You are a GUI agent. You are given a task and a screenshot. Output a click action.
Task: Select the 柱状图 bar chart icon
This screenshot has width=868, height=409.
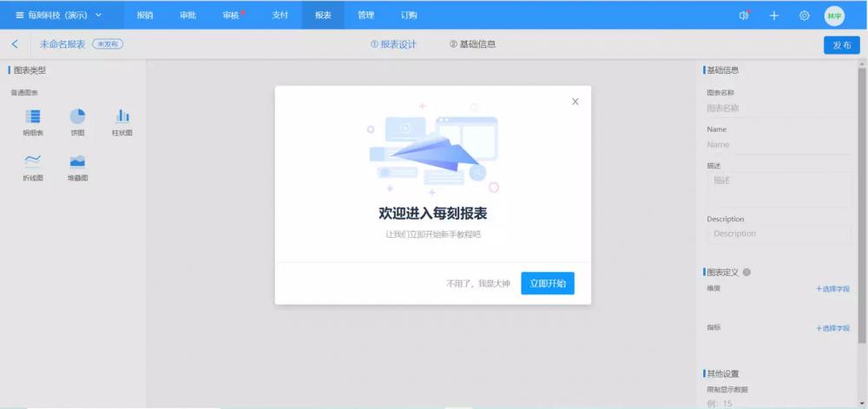122,116
